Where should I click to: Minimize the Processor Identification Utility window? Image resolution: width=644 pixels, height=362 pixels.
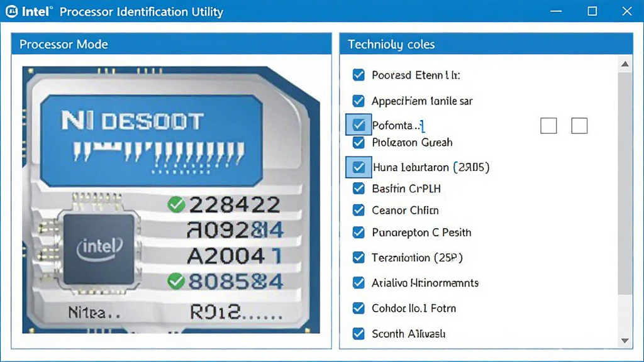(x=556, y=11)
